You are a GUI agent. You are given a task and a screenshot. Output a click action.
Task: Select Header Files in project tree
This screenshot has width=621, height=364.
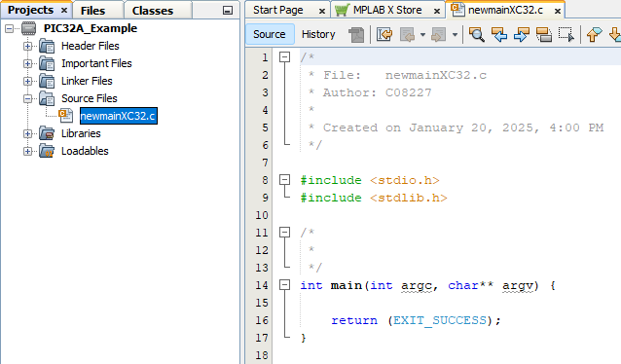tap(90, 46)
